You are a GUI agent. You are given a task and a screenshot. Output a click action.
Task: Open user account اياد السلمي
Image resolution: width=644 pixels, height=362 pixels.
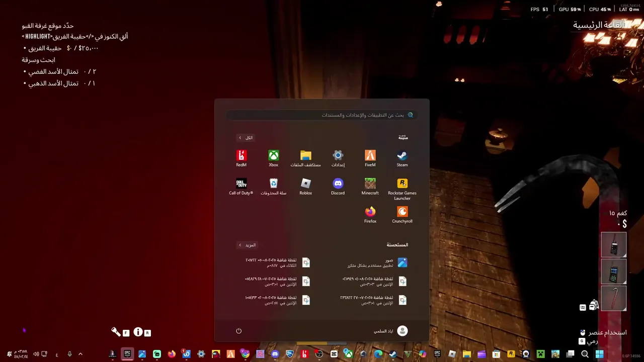[391, 331]
